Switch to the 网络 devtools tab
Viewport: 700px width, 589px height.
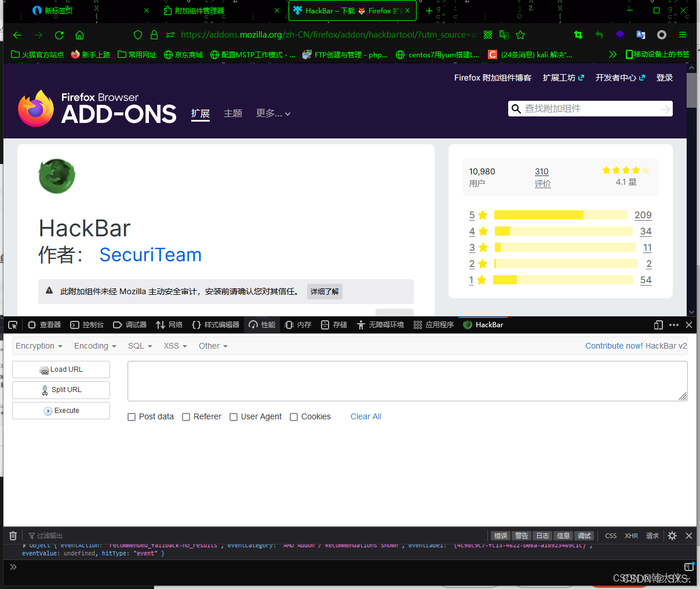tap(169, 325)
